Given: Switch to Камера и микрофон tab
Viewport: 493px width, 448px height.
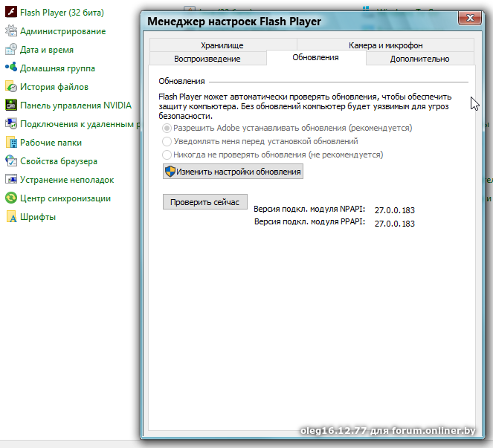Looking at the screenshot, I should coord(385,45).
